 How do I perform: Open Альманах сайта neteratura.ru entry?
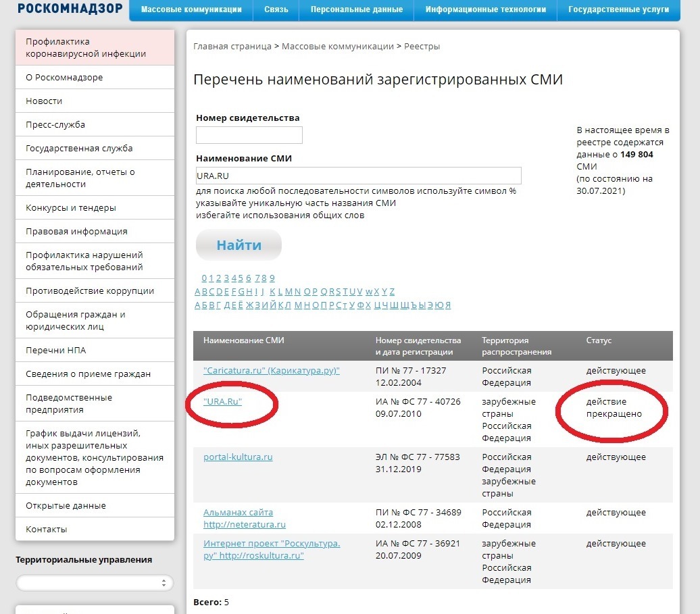coord(244,519)
